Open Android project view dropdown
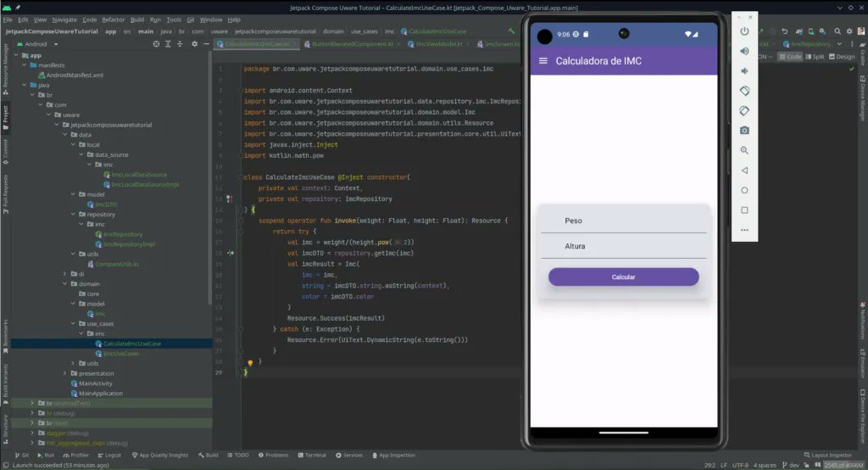Viewport: 868px width, 470px height. click(37, 44)
